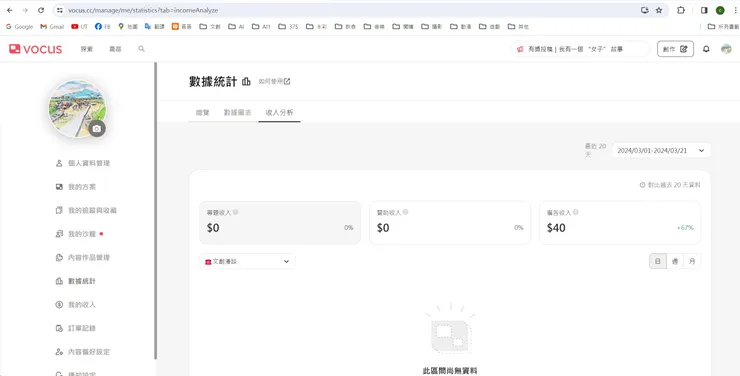Click the profile picture thumbnail in sidebar
Image resolution: width=740 pixels, height=376 pixels.
[77, 109]
